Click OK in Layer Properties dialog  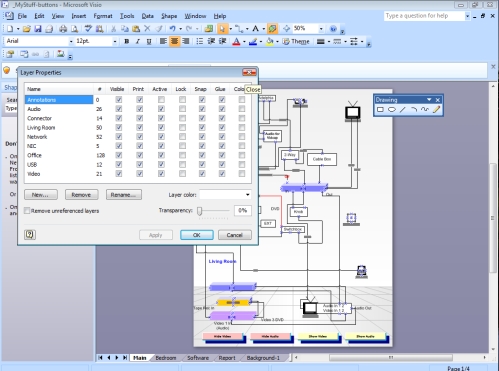pos(197,235)
